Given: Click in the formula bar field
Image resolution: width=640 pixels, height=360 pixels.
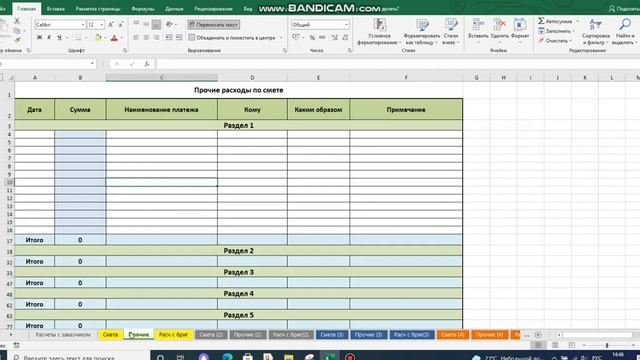Looking at the screenshot, I should click(398, 64).
